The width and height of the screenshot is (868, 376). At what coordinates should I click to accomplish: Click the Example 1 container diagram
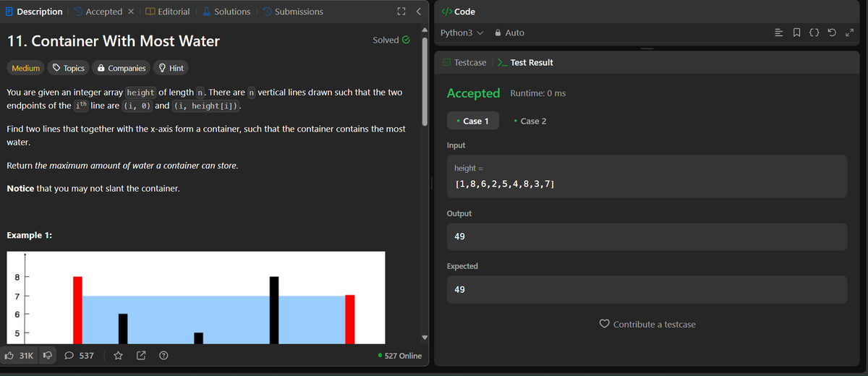(x=195, y=297)
